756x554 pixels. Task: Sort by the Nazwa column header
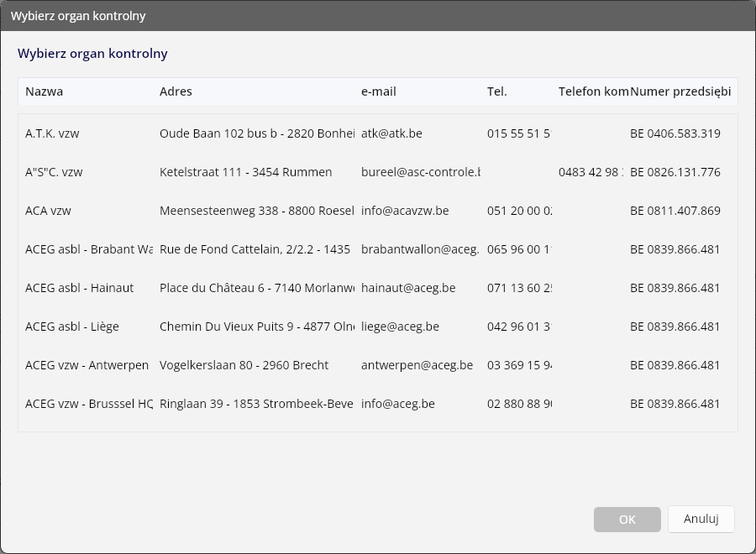point(44,91)
